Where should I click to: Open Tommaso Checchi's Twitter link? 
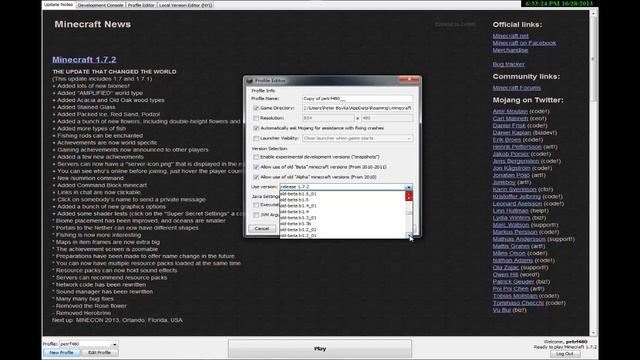(518, 303)
